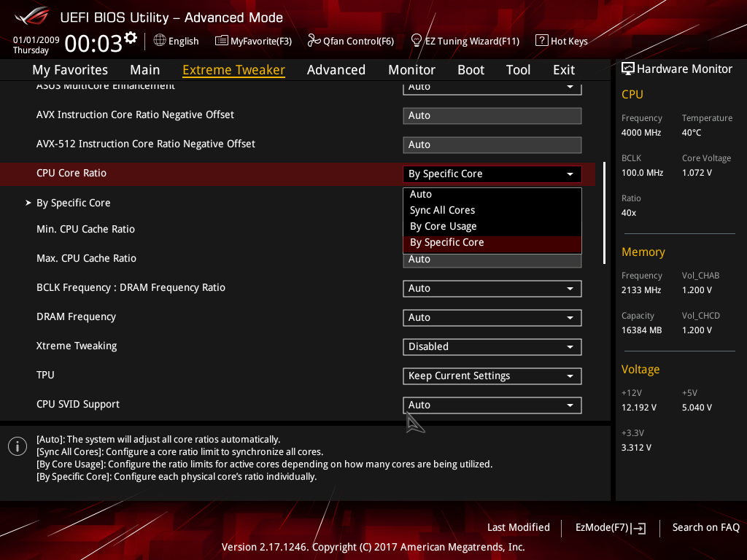Image resolution: width=747 pixels, height=560 pixels.
Task: Open the clock settings gear icon
Action: tap(131, 38)
